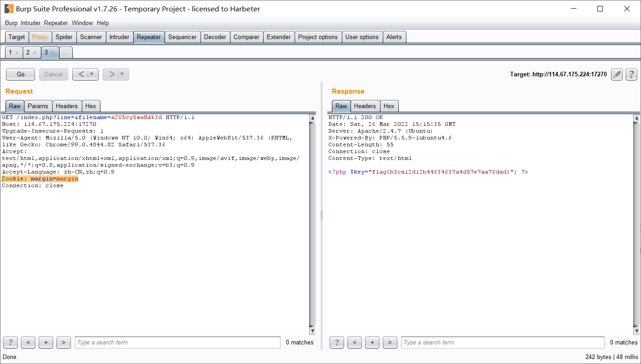The image size is (641, 364).
Task: Click the pencil edit target icon
Action: [616, 75]
